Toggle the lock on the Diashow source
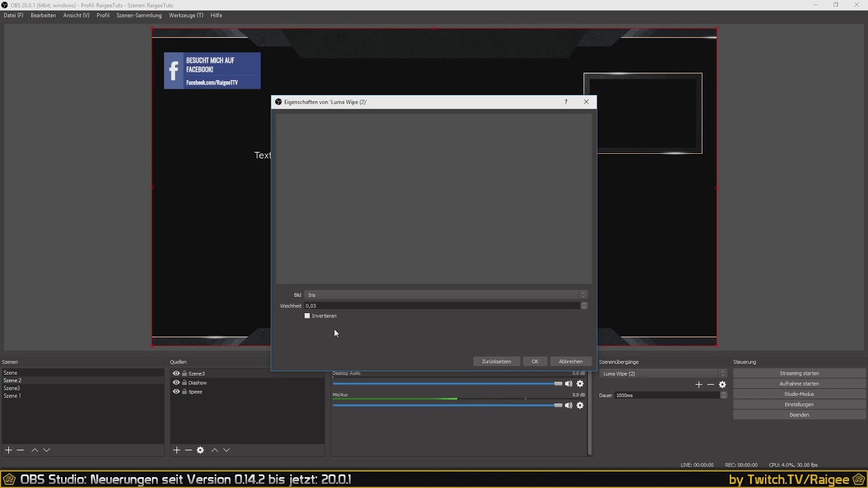Image resolution: width=868 pixels, height=488 pixels. click(184, 382)
